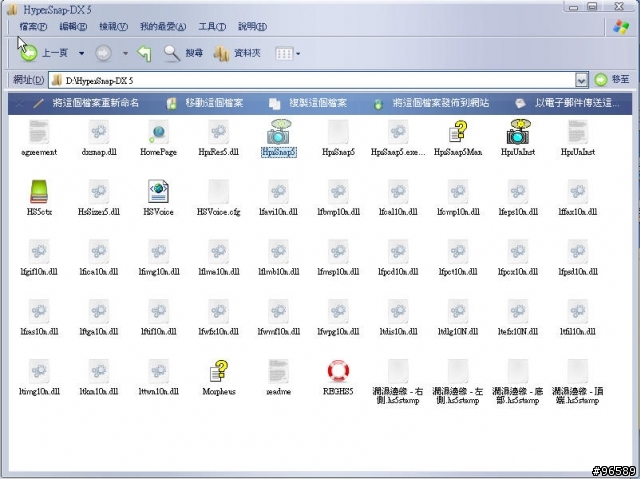Select the lfpcx10n.dll file
Image resolution: width=640 pixels, height=479 pixels.
518,257
